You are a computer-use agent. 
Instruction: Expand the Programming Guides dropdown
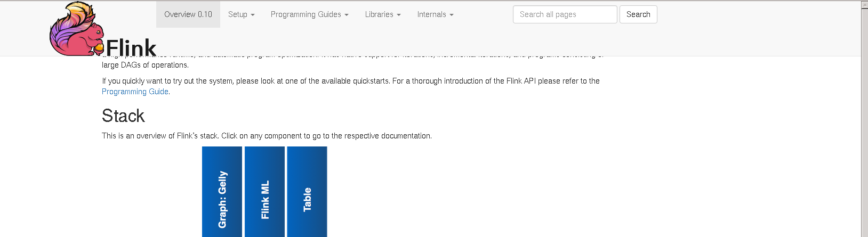(x=309, y=14)
